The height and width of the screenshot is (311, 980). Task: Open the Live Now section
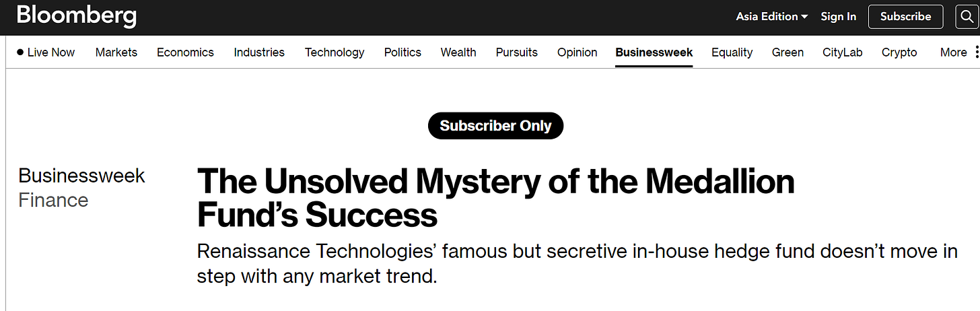(46, 53)
